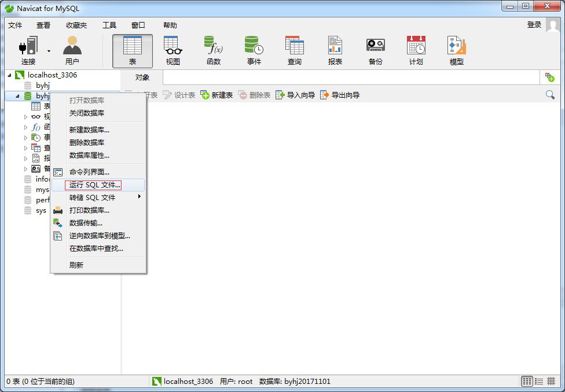This screenshot has width=565, height=392.
Task: Click the 事件 (Event) toolbar icon
Action: [254, 50]
